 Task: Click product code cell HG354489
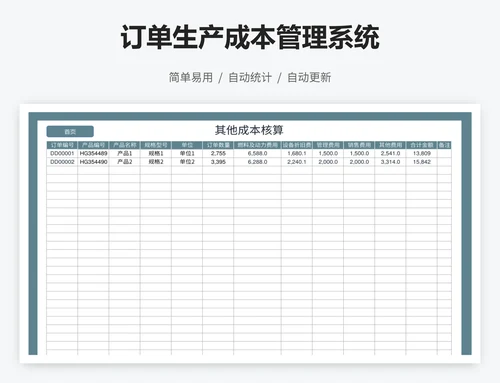point(93,153)
